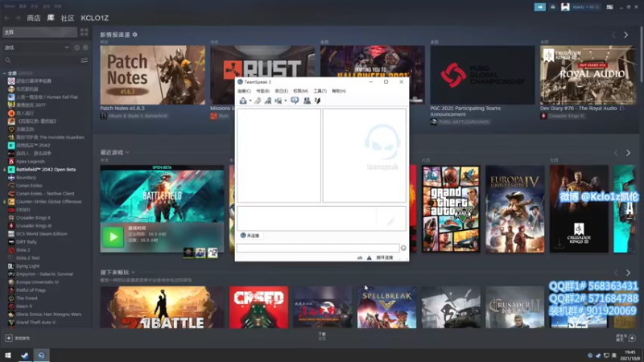
Task: Click the add a game plus button
Action: coord(9,338)
